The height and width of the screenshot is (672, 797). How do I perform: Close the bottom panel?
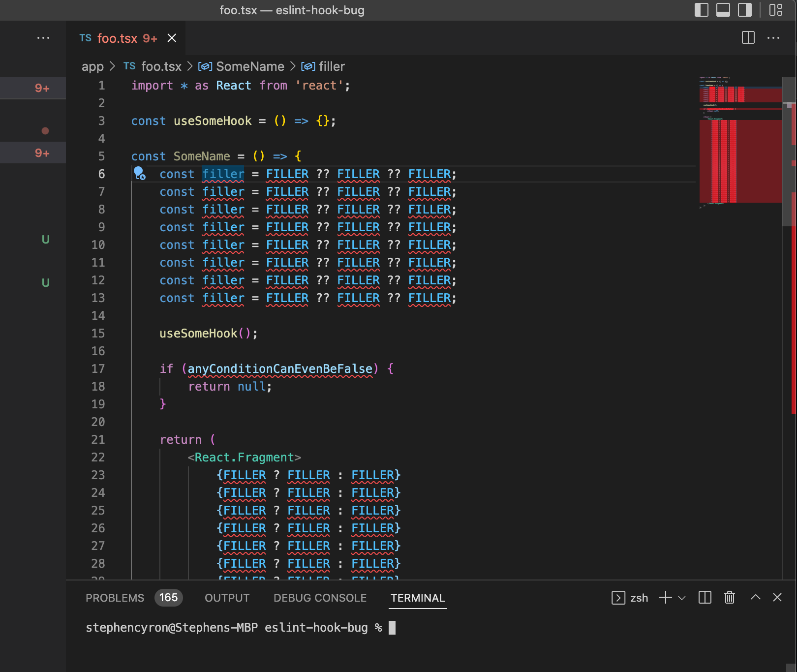pos(777,597)
